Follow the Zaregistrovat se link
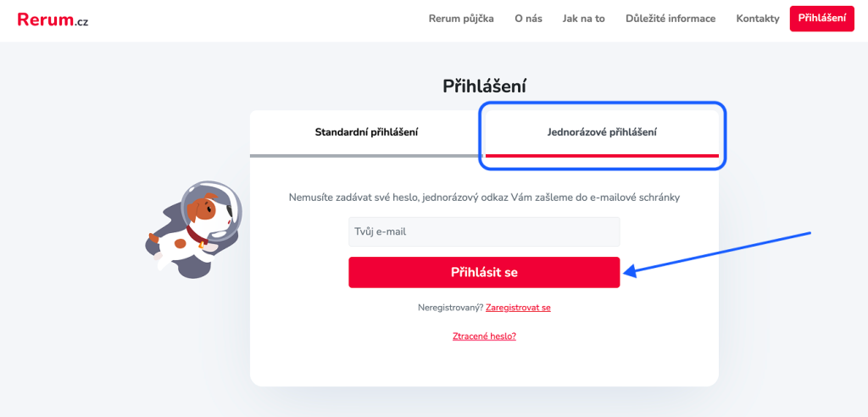The height and width of the screenshot is (417, 868). click(x=518, y=308)
